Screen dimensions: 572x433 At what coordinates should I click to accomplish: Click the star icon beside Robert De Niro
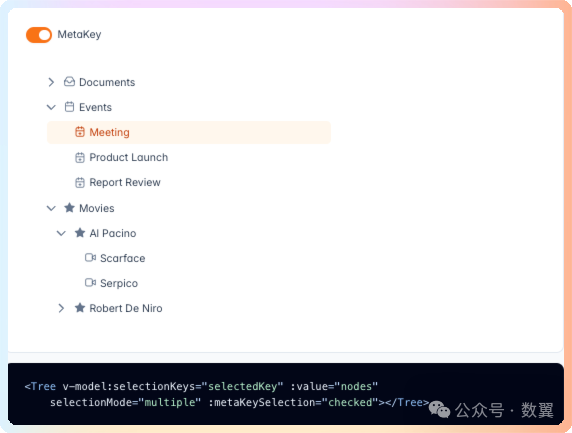click(x=80, y=308)
